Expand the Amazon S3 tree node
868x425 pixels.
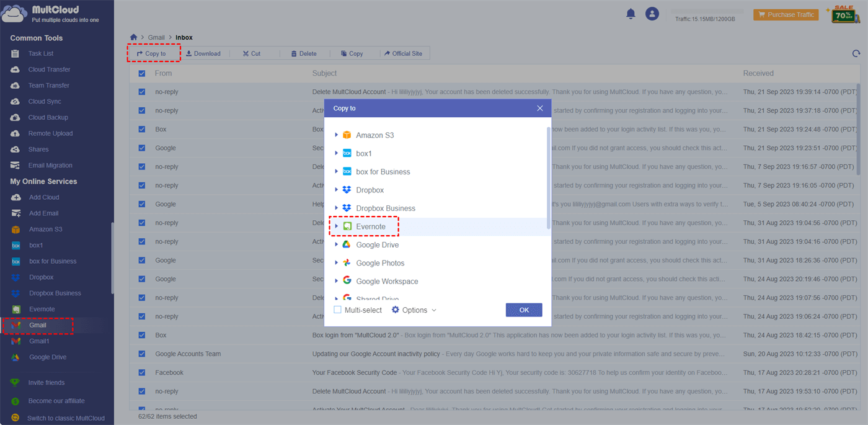(x=337, y=135)
